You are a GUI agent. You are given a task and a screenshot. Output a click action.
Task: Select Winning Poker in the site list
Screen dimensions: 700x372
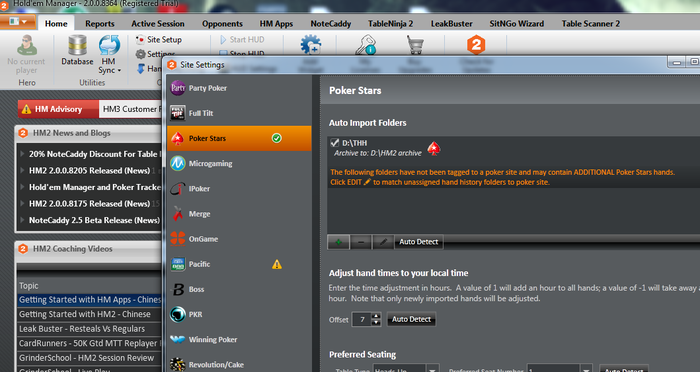pos(239,339)
